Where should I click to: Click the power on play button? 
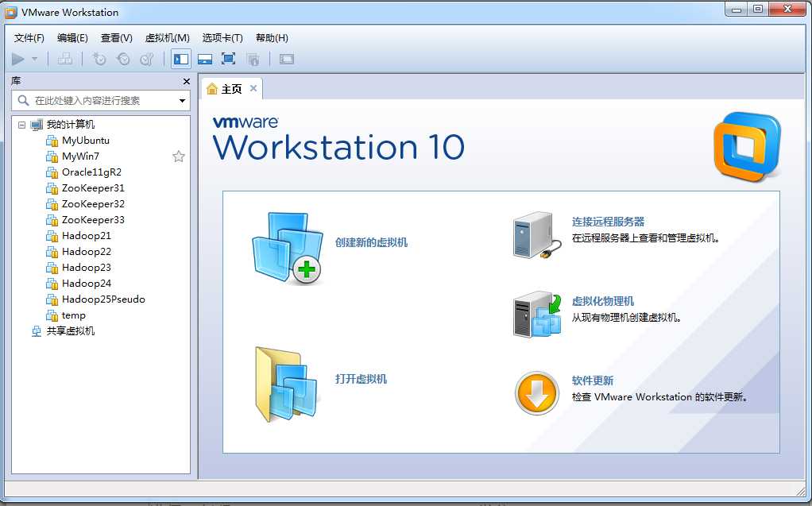point(18,60)
